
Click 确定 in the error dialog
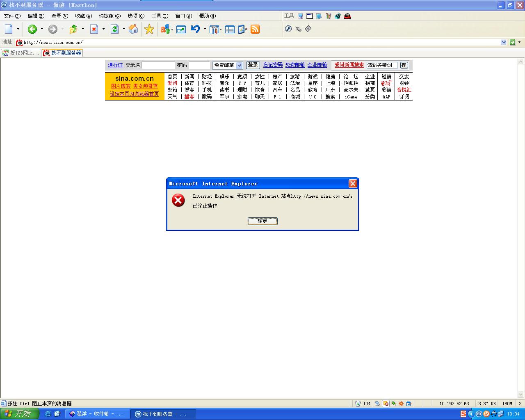pyautogui.click(x=262, y=221)
